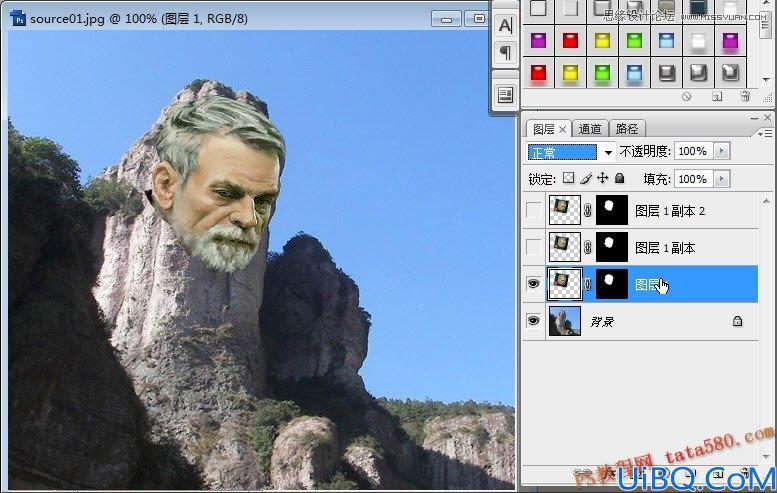This screenshot has width=777, height=493.
Task: Apply the bottom-row yellow glass style
Action: (570, 73)
